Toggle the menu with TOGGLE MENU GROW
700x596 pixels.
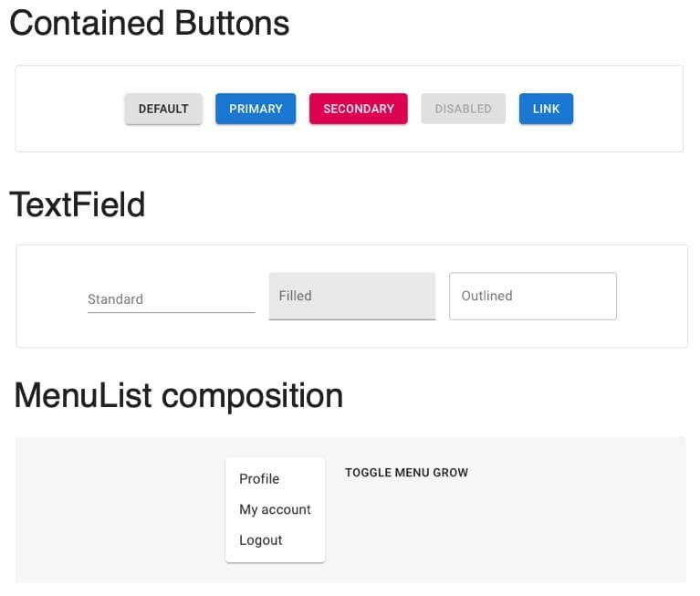point(406,473)
